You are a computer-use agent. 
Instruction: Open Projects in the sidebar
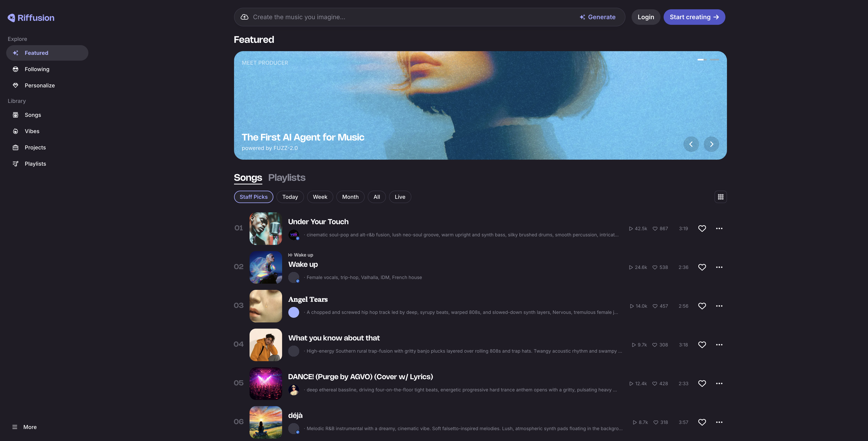pos(35,148)
